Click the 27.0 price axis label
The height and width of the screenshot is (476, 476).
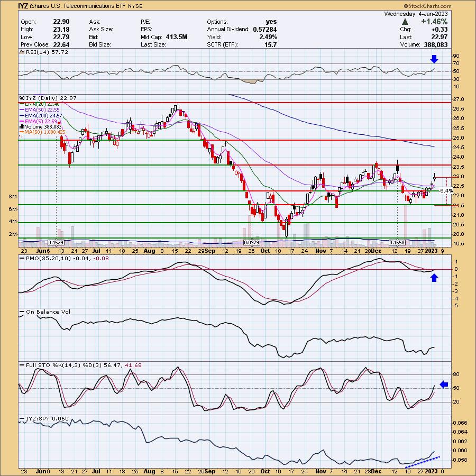pos(459,99)
